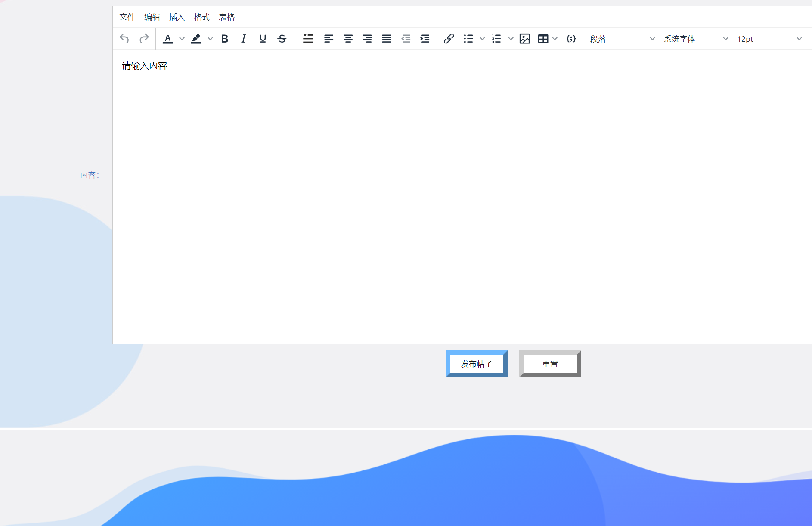
Task: Open the 文件 menu
Action: [127, 17]
